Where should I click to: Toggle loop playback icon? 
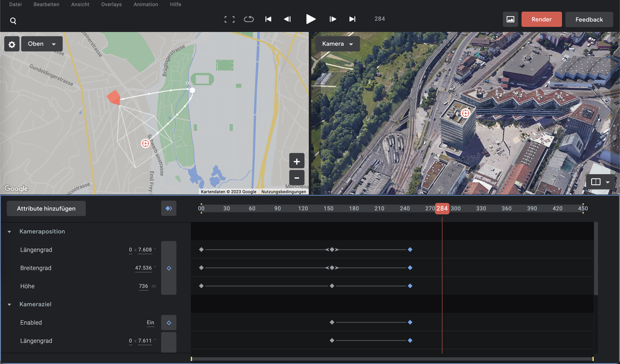pyautogui.click(x=249, y=19)
